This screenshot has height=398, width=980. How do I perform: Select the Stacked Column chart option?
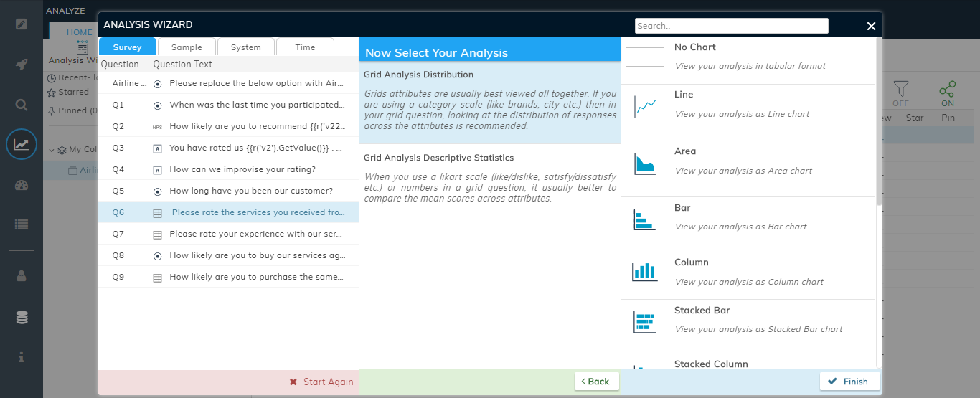click(748, 362)
